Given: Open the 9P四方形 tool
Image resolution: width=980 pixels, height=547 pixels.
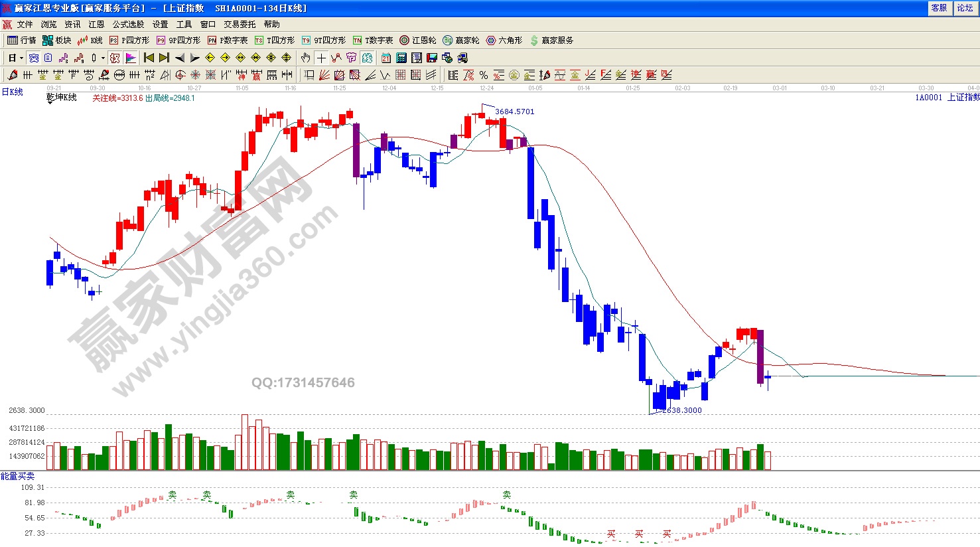Looking at the screenshot, I should tap(178, 40).
